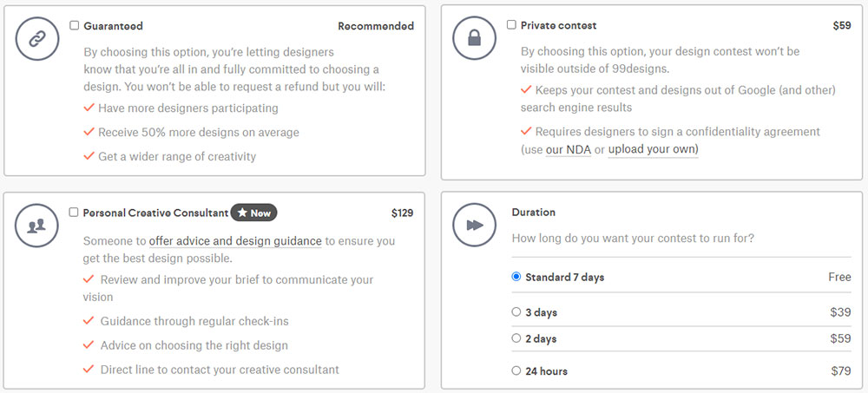Click the Private contest title text
Screen dimensions: 868x393
click(558, 25)
